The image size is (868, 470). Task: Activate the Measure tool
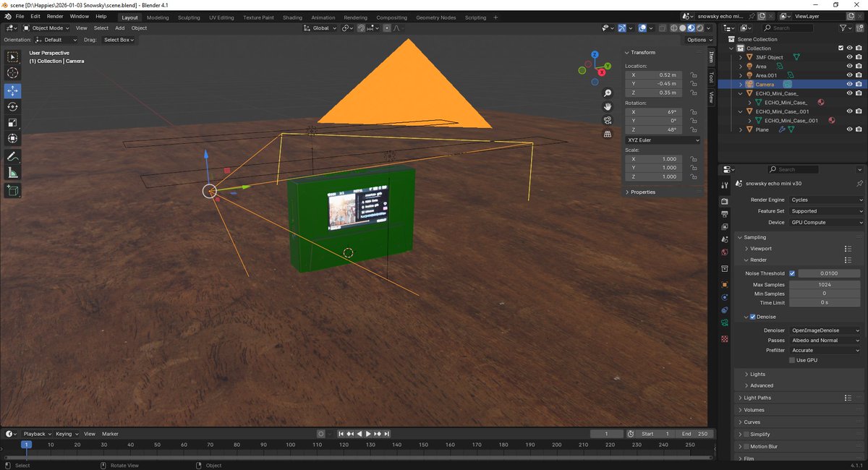coord(13,172)
